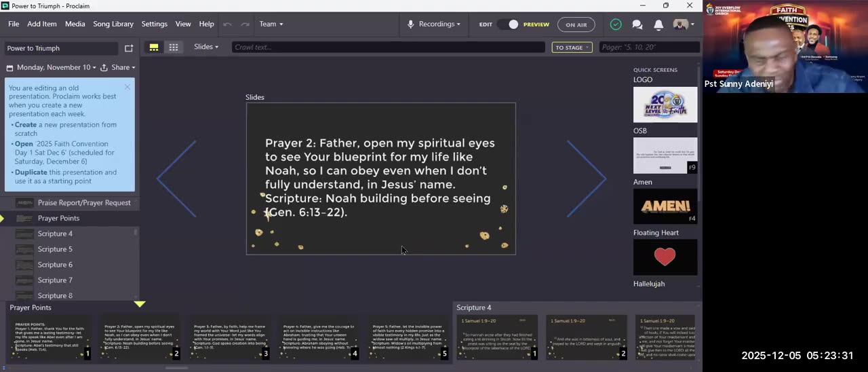Viewport: 868px width, 372px height.
Task: Open the Media menu
Action: coord(75,24)
